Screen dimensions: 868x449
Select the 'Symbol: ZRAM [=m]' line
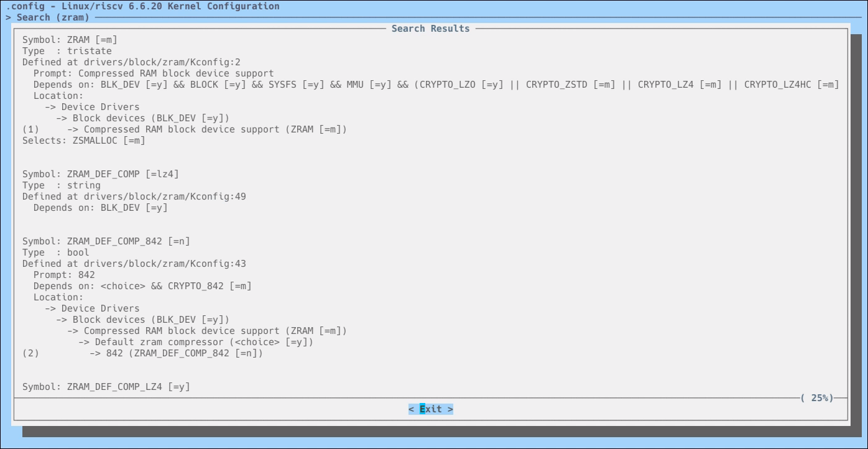point(70,40)
